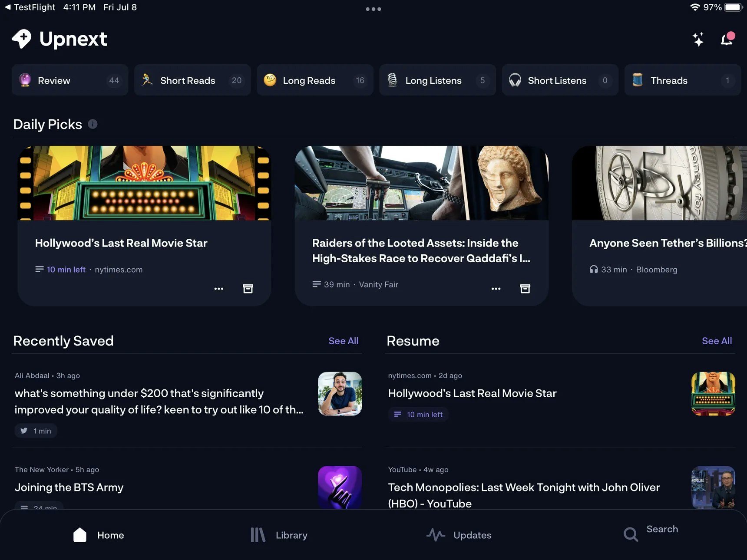Open Raiders of the Looted Assets title

pyautogui.click(x=421, y=250)
